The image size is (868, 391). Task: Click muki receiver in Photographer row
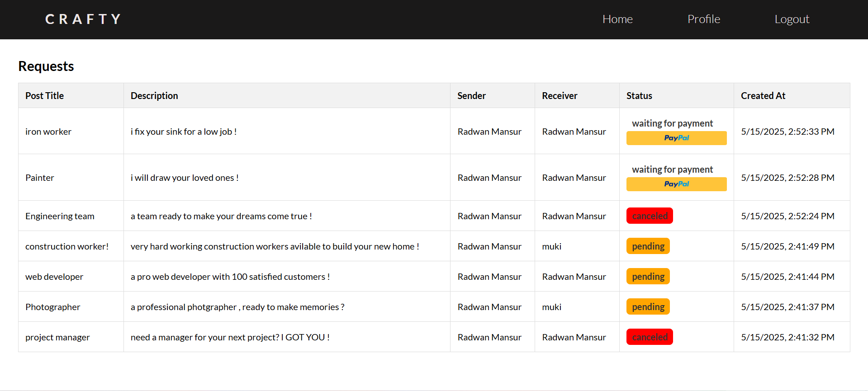pos(552,307)
